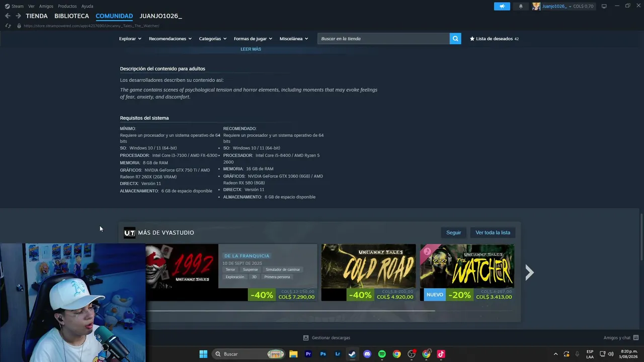Launch Adobe Photoshop from the taskbar
This screenshot has width=644, height=362.
click(323, 354)
